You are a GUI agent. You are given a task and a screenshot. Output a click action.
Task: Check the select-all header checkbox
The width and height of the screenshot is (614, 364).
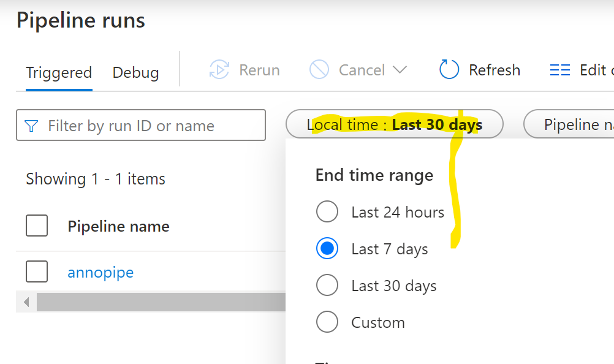(37, 226)
